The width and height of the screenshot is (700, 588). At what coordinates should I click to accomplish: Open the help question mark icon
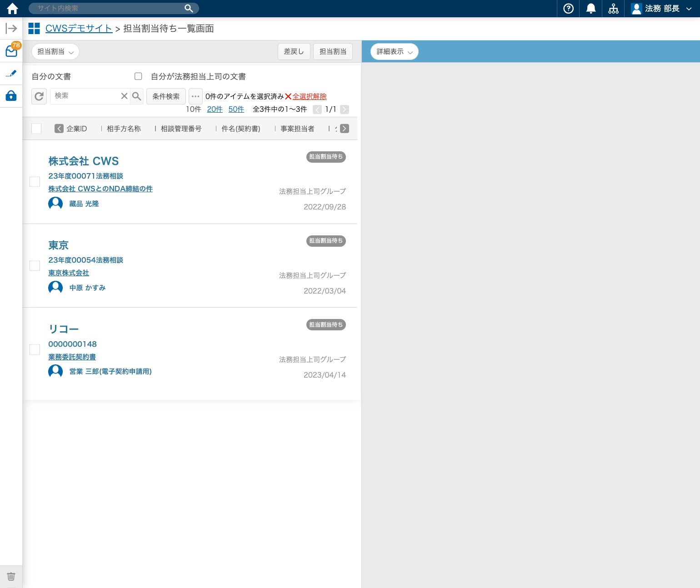pyautogui.click(x=568, y=9)
